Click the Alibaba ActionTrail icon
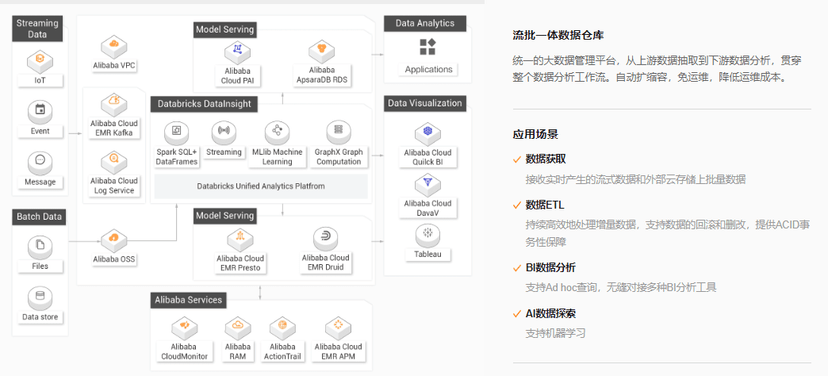This screenshot has width=828, height=376. coord(283,327)
